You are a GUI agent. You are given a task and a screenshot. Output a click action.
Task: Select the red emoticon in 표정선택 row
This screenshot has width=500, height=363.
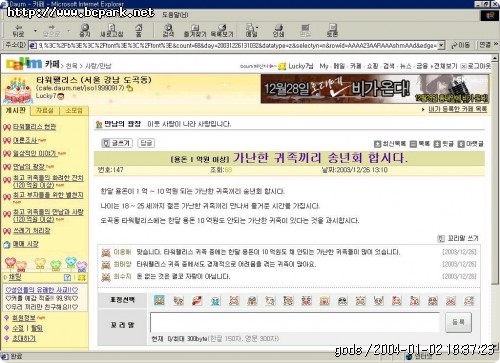pos(197,301)
